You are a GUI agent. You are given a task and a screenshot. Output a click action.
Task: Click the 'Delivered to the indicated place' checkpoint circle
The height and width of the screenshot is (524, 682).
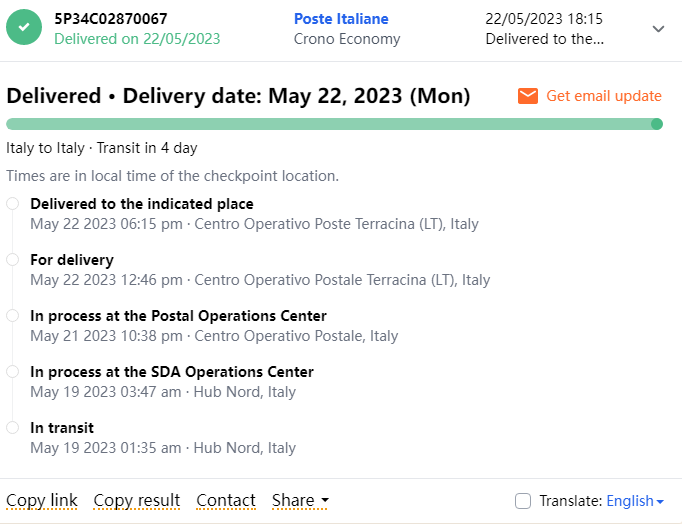[x=12, y=204]
